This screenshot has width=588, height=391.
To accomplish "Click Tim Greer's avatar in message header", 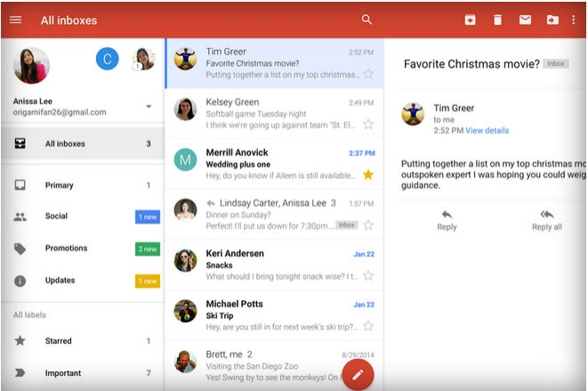I will click(413, 114).
